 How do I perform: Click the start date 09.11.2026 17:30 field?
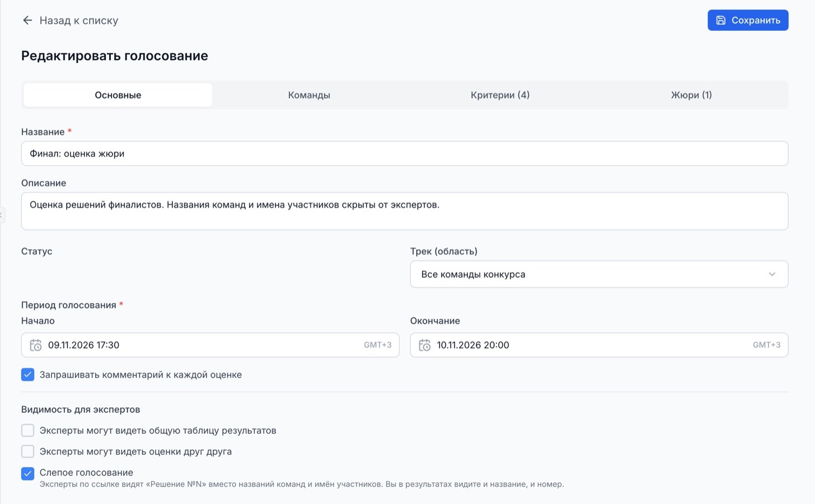click(x=210, y=345)
